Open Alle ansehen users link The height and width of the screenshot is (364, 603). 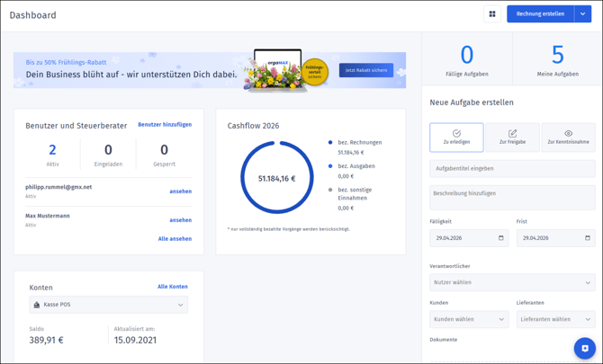[x=175, y=239]
